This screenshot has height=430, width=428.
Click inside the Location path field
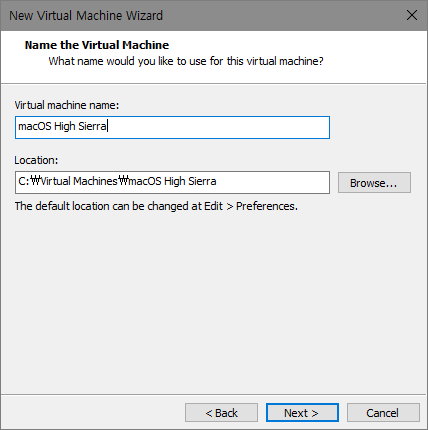172,182
